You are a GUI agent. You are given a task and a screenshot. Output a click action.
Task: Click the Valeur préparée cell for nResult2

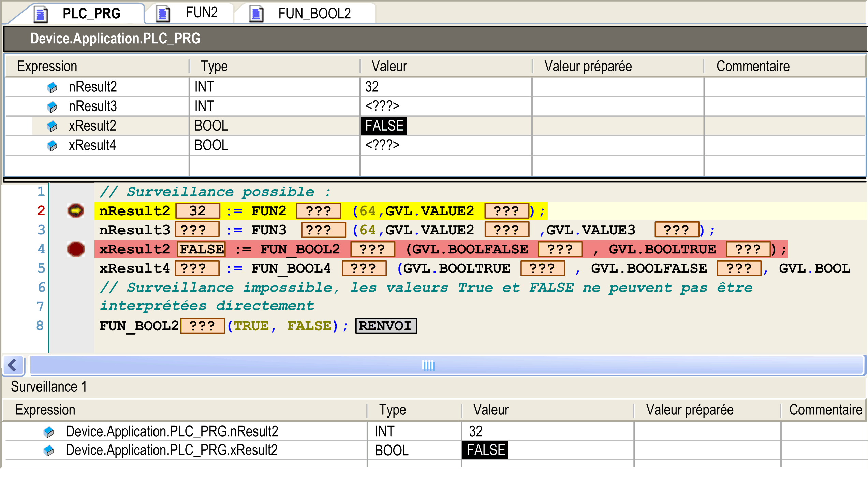click(617, 87)
